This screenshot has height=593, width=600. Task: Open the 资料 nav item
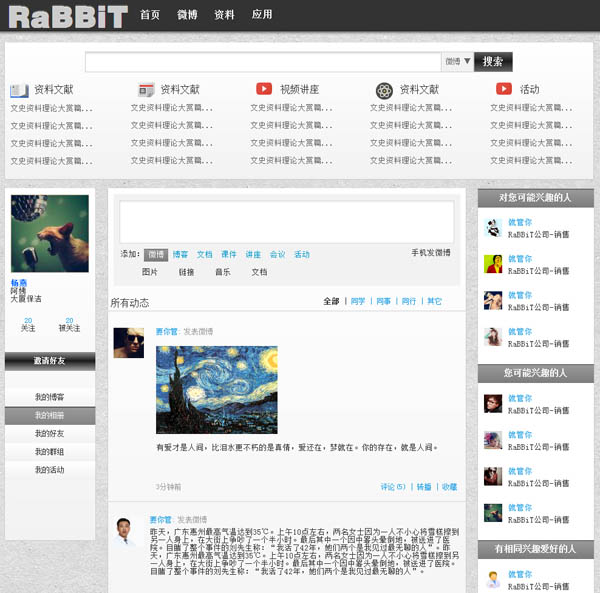click(224, 15)
